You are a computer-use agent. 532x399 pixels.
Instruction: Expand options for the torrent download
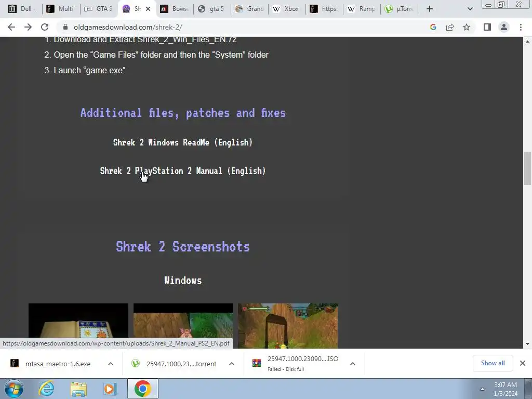[x=232, y=364]
